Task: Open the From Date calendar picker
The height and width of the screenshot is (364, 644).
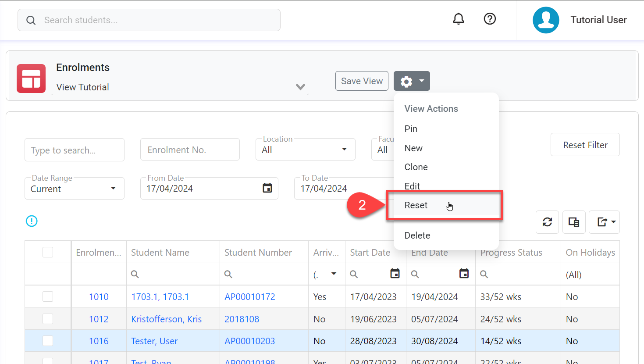Action: point(267,188)
